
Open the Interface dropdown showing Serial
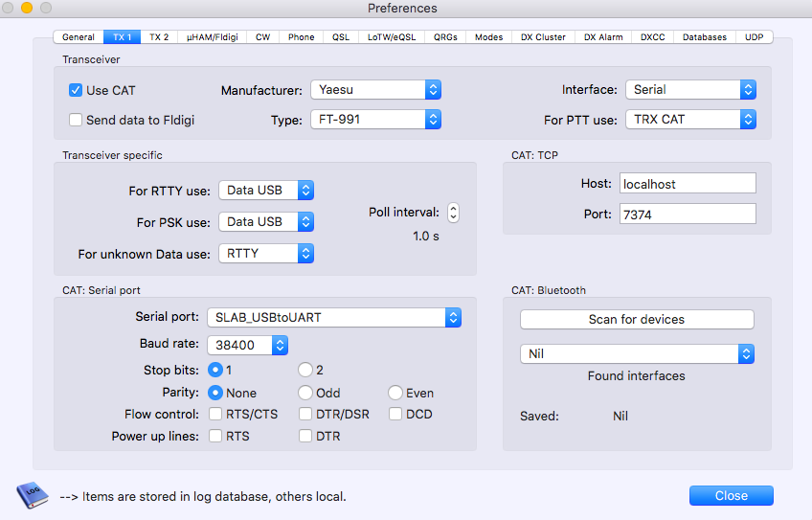[690, 90]
